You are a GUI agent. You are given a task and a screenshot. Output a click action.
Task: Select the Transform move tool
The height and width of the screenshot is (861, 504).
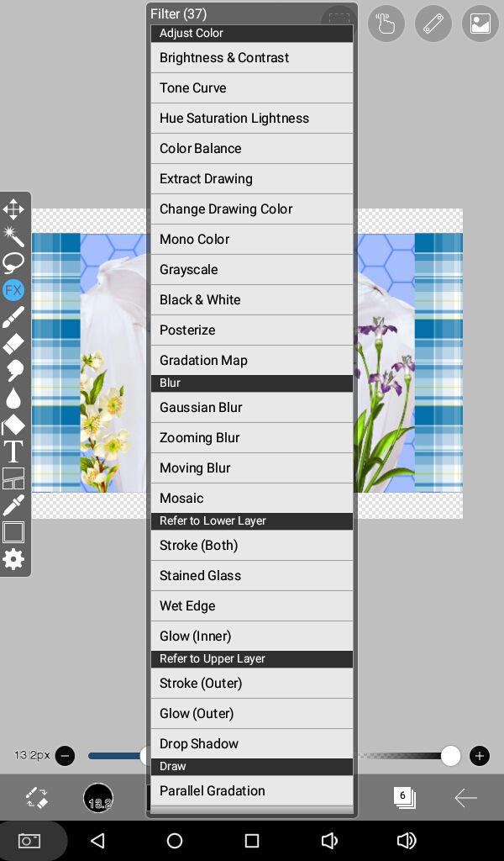[x=13, y=209]
